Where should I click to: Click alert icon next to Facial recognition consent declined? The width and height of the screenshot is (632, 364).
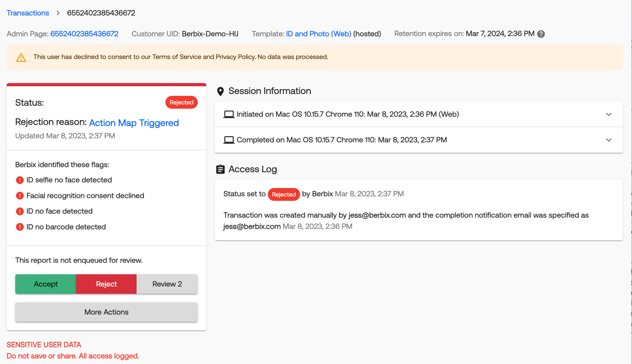click(x=20, y=196)
